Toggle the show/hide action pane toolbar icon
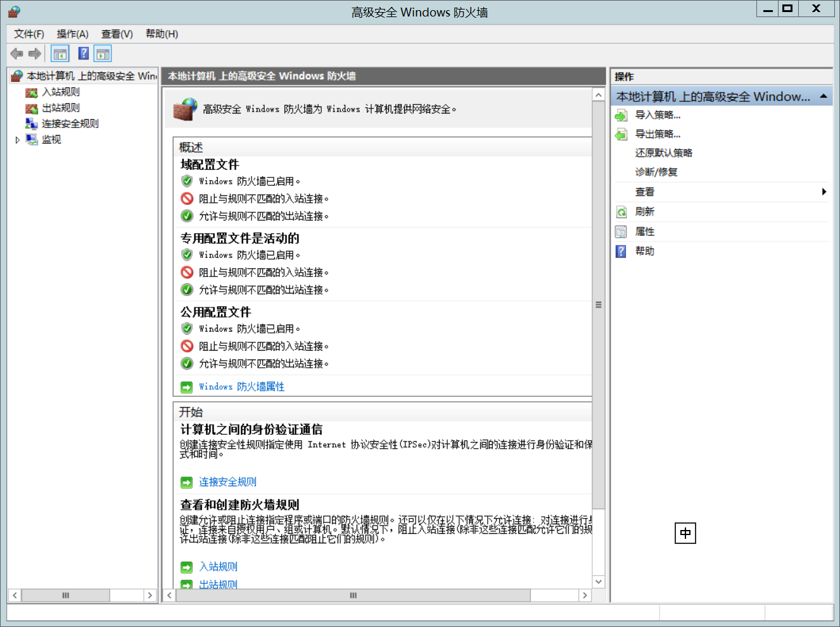 103,54
